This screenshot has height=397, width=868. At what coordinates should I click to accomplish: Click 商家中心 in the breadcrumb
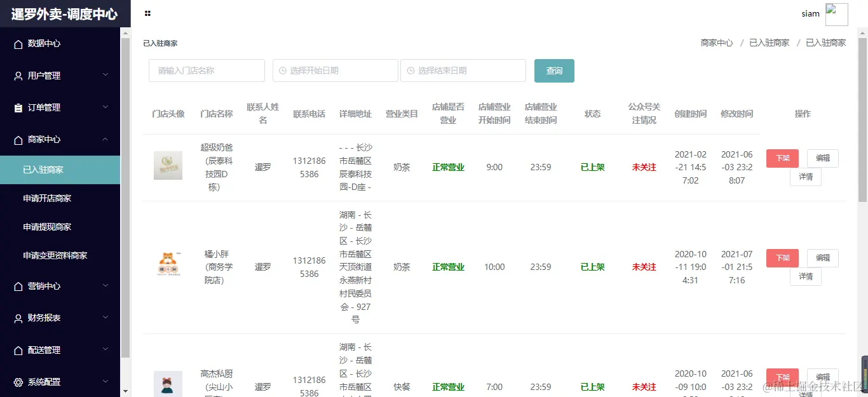717,43
